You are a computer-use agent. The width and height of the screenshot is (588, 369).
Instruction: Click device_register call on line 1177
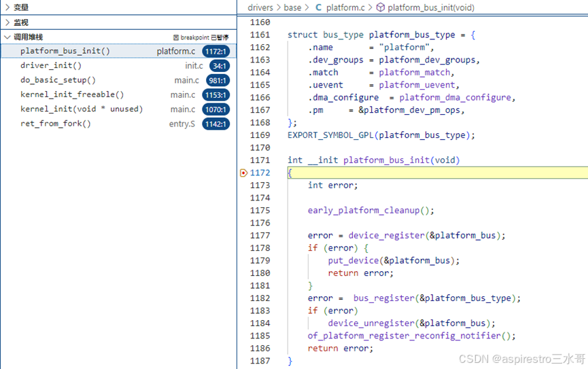coord(386,236)
